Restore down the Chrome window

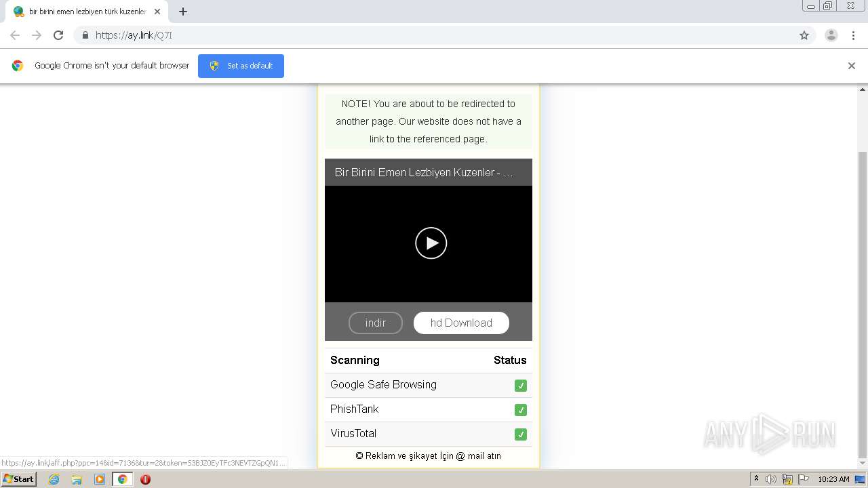[x=828, y=6]
